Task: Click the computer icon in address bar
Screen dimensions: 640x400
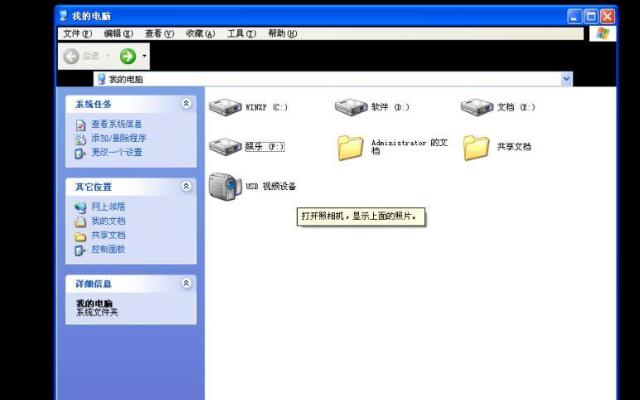Action: 102,79
